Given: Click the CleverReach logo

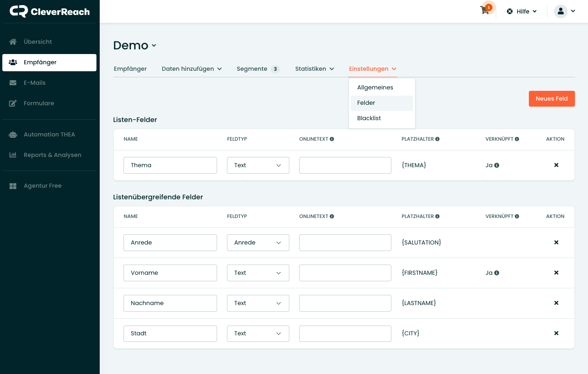Looking at the screenshot, I should pyautogui.click(x=50, y=12).
